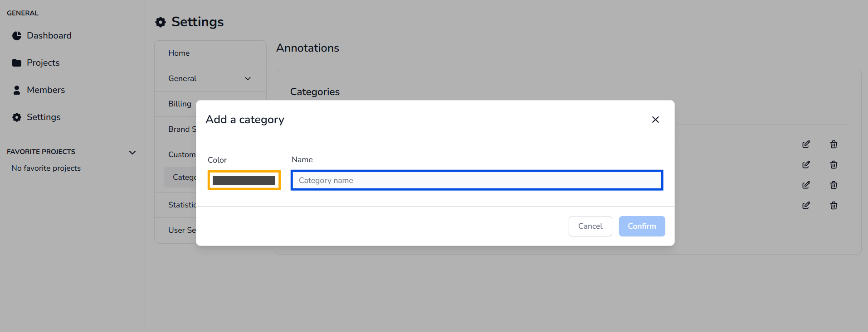Open the category color picker swatch

coord(244,180)
